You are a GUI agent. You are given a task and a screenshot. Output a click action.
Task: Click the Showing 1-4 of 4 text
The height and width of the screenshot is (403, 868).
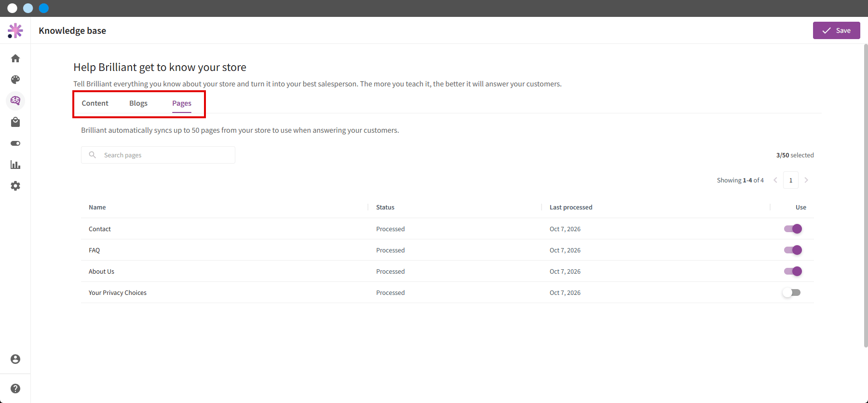740,180
